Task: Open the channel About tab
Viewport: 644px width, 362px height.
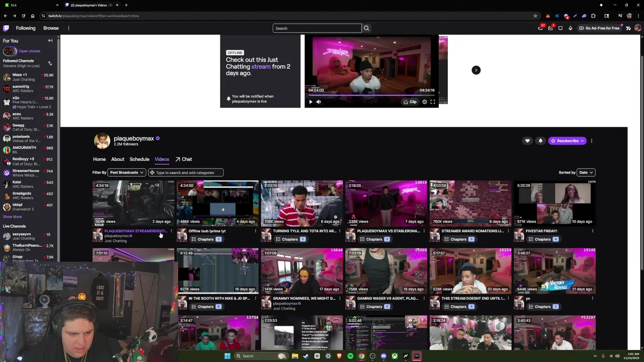Action: click(118, 159)
